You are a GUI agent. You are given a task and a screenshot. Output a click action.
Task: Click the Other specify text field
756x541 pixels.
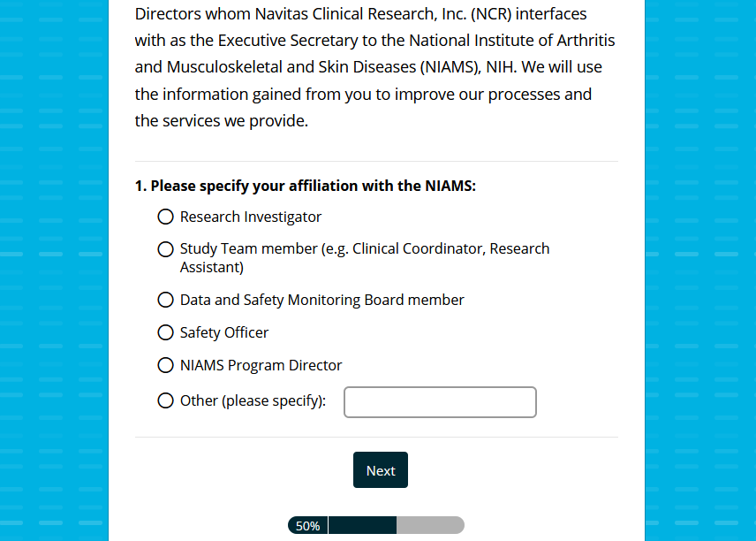click(440, 402)
